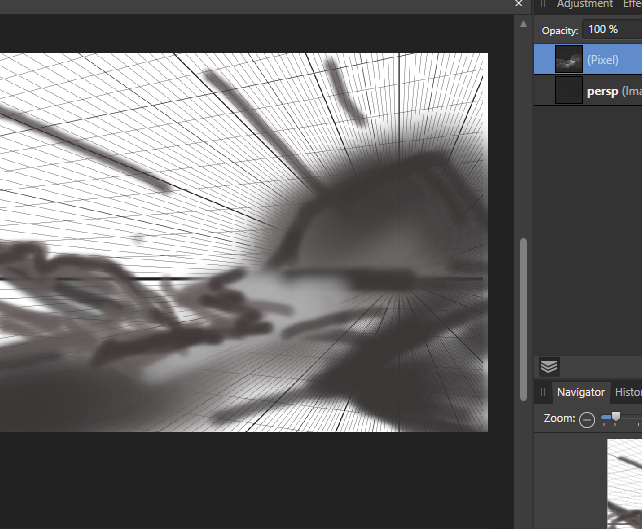Screen dimensions: 642x529
Task: Set layer opacity in the 100 % field
Action: coord(612,29)
